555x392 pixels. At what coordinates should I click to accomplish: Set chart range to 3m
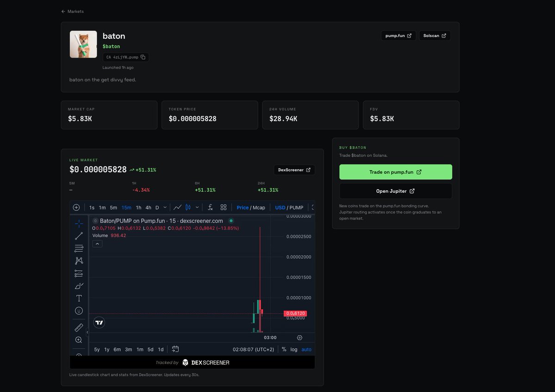pos(129,349)
